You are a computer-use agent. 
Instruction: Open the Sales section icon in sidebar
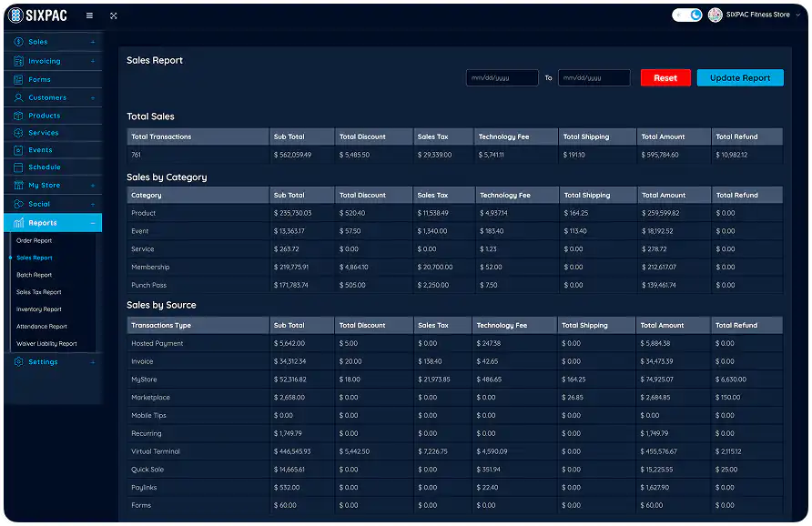pyautogui.click(x=19, y=42)
